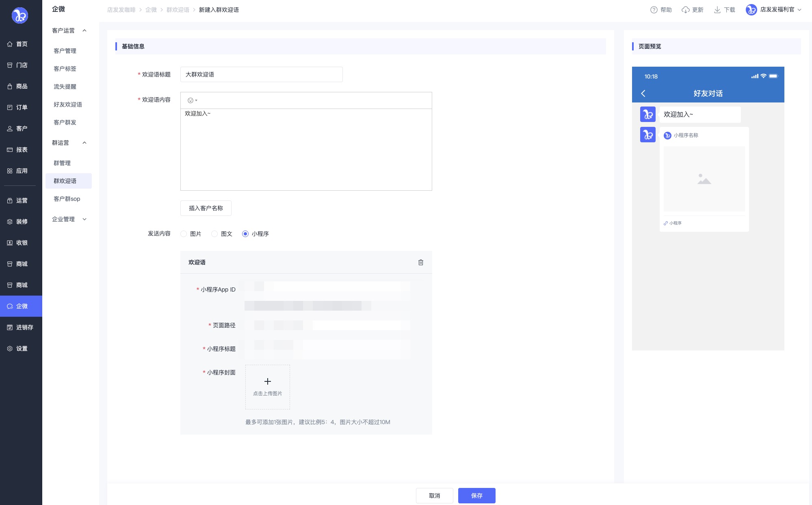Select the 图文 radio option
812x505 pixels.
(x=214, y=234)
